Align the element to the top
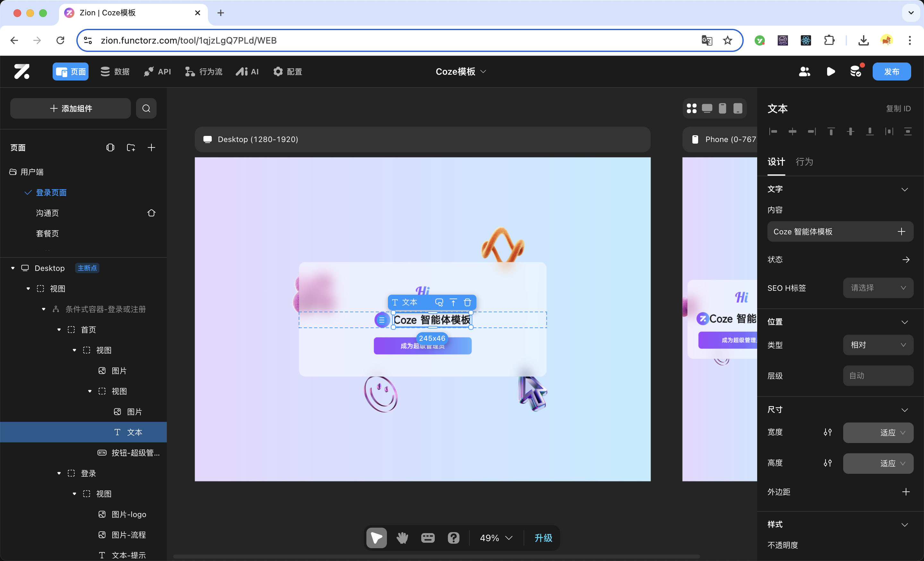This screenshot has width=924, height=561. coord(831,131)
